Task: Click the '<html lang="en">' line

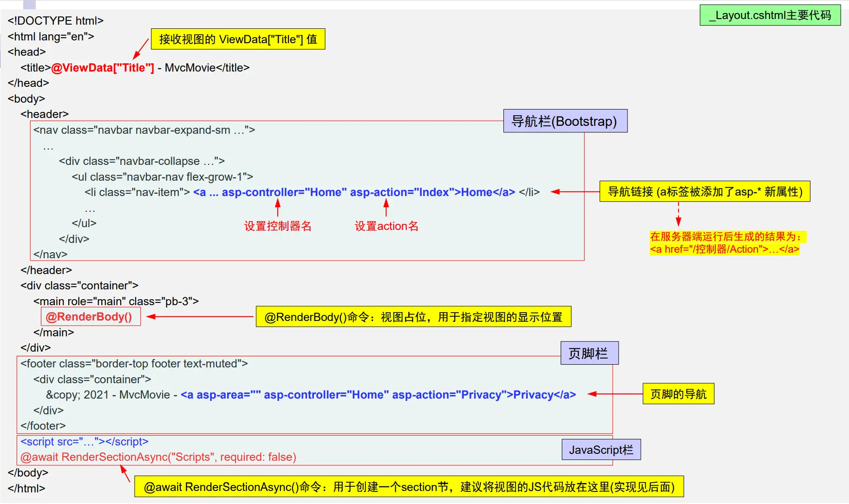Action: click(x=51, y=37)
